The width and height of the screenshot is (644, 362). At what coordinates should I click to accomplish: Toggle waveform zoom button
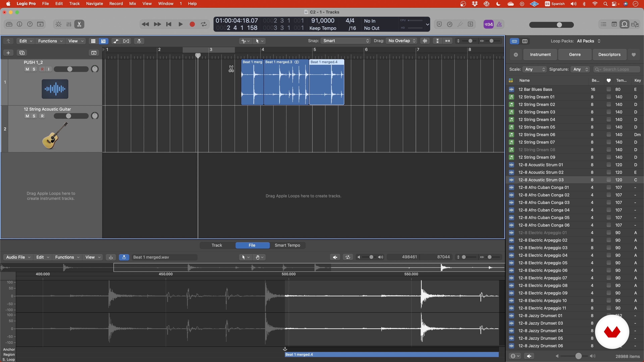425,41
